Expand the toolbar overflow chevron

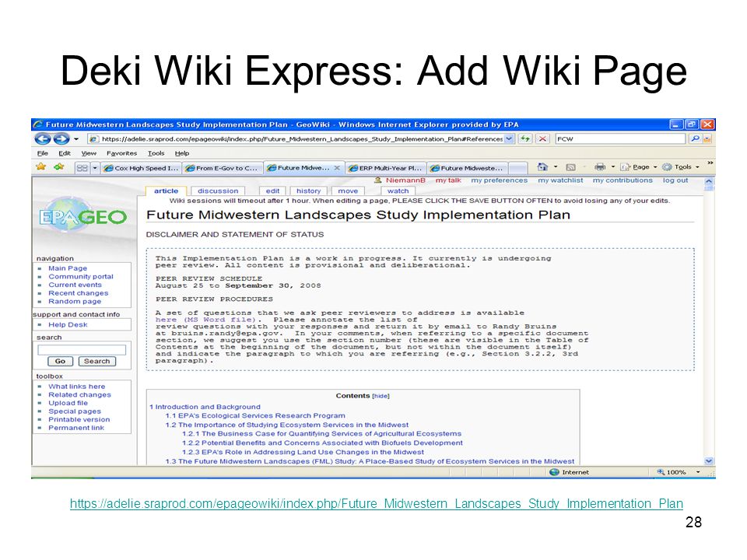[x=710, y=163]
